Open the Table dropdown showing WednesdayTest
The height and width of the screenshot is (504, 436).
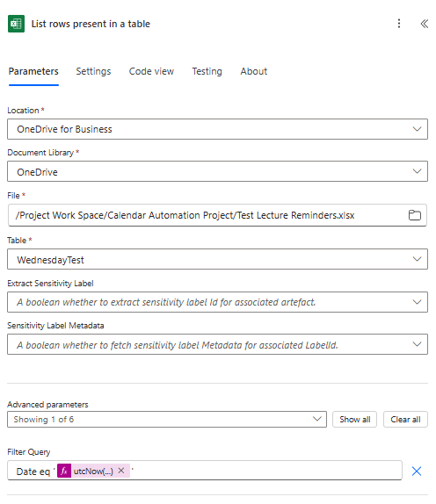tap(217, 259)
